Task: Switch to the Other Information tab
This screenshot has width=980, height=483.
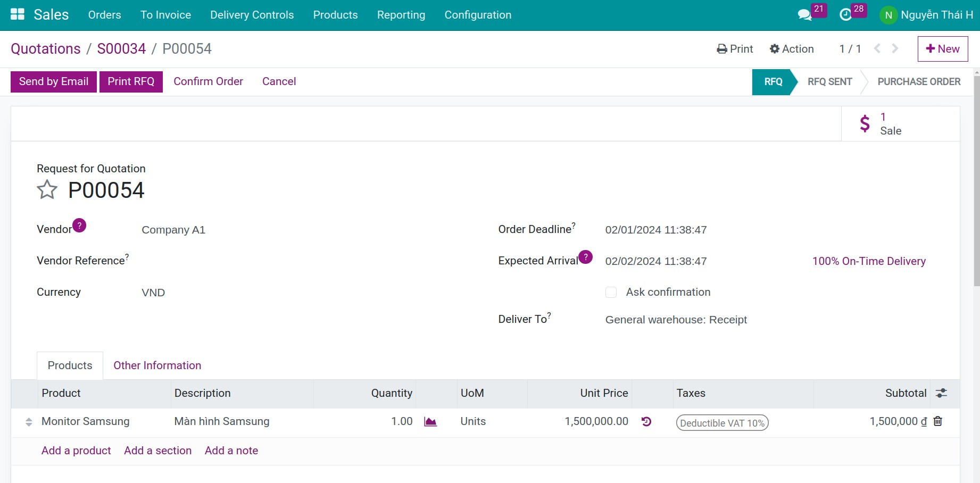Action: [x=157, y=365]
